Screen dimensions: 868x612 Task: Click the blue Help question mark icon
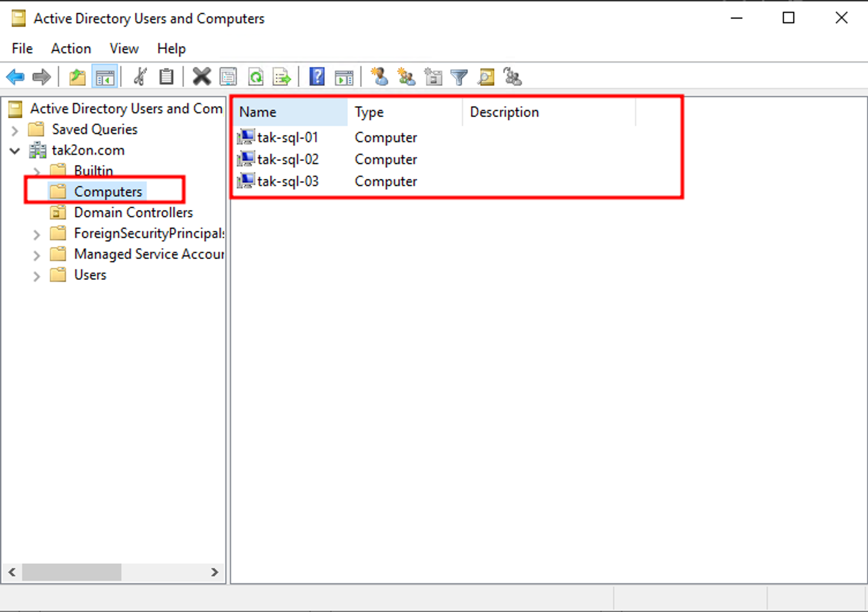point(317,77)
